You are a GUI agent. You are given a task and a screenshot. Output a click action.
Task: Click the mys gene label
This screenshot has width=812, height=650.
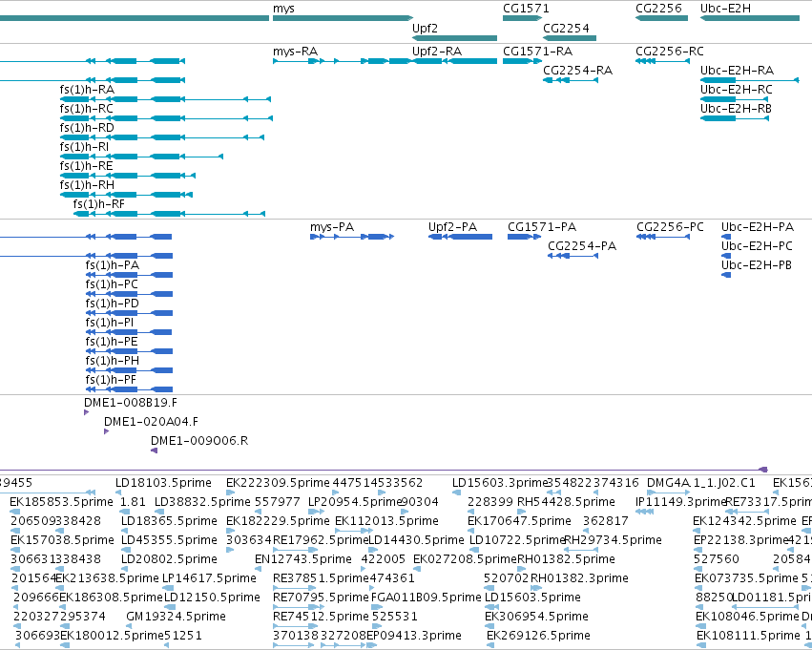coord(283,9)
